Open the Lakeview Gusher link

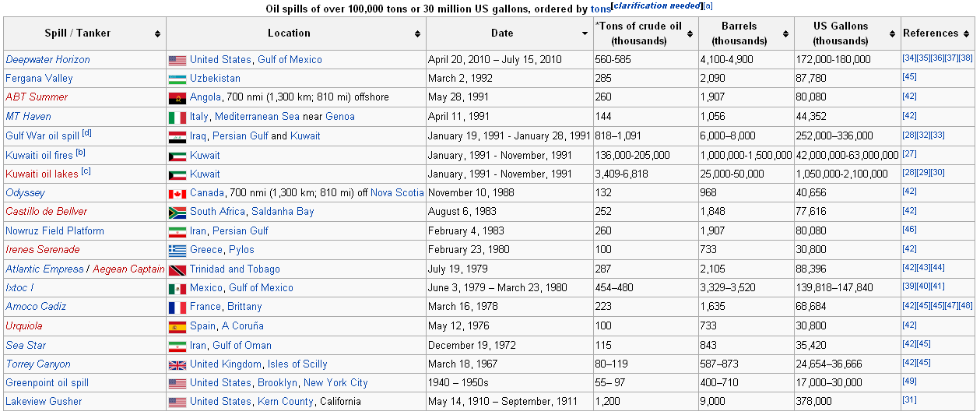pyautogui.click(x=44, y=402)
